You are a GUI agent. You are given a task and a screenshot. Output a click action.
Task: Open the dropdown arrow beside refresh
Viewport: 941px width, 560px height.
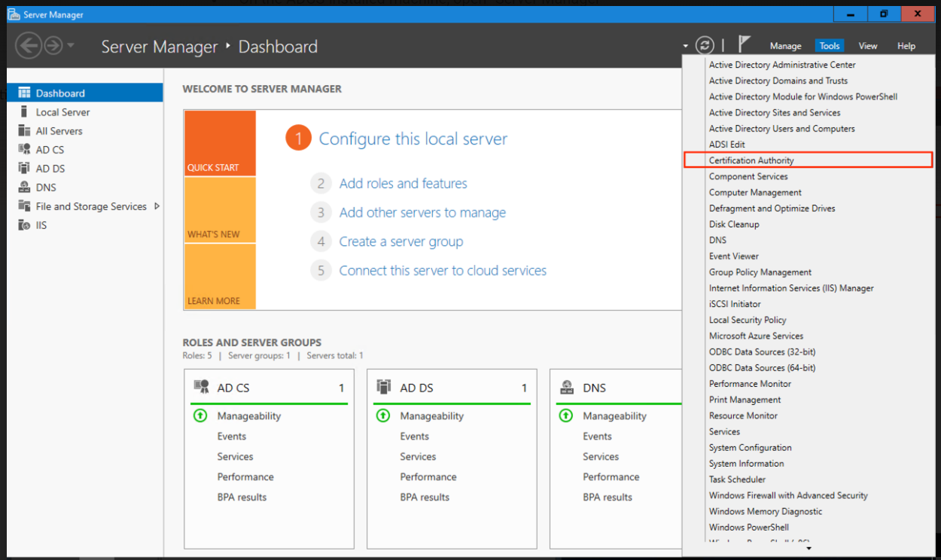click(686, 47)
